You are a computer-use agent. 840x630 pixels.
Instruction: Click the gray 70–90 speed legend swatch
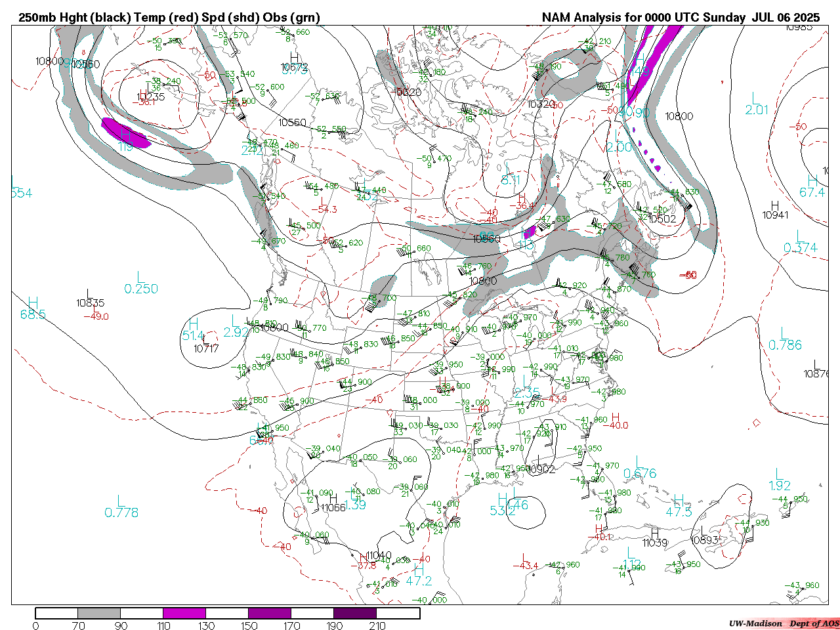point(99,614)
